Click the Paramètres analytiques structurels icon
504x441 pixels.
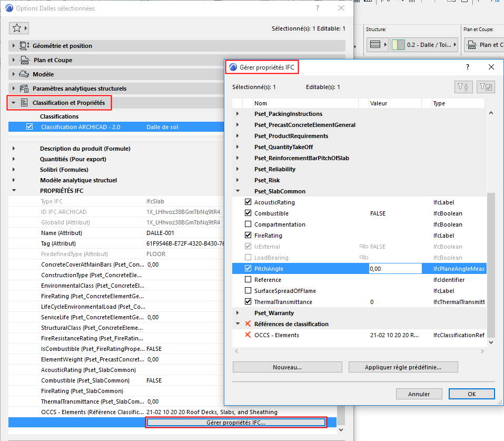[24, 89]
